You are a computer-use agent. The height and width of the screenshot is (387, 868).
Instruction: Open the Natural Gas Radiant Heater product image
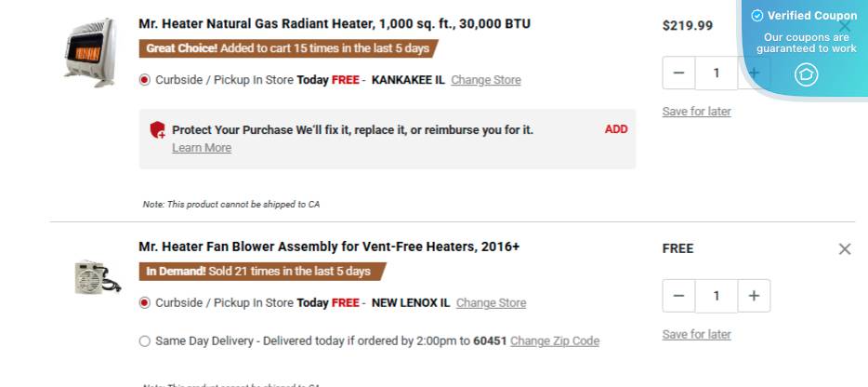click(90, 52)
